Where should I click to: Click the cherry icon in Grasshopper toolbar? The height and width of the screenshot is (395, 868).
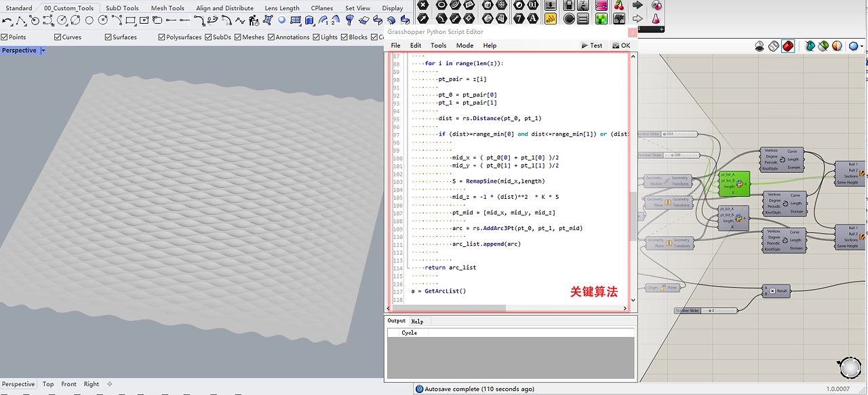point(618,5)
